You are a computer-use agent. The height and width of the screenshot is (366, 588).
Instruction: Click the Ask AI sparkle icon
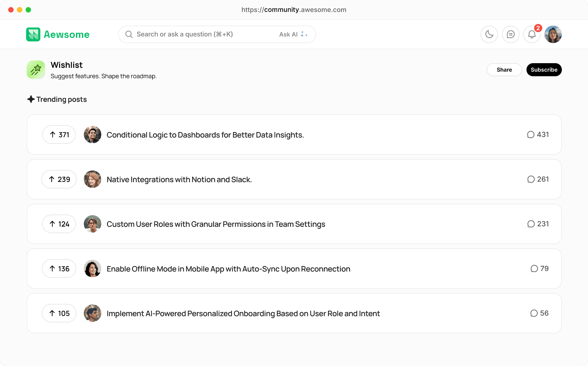(x=304, y=34)
